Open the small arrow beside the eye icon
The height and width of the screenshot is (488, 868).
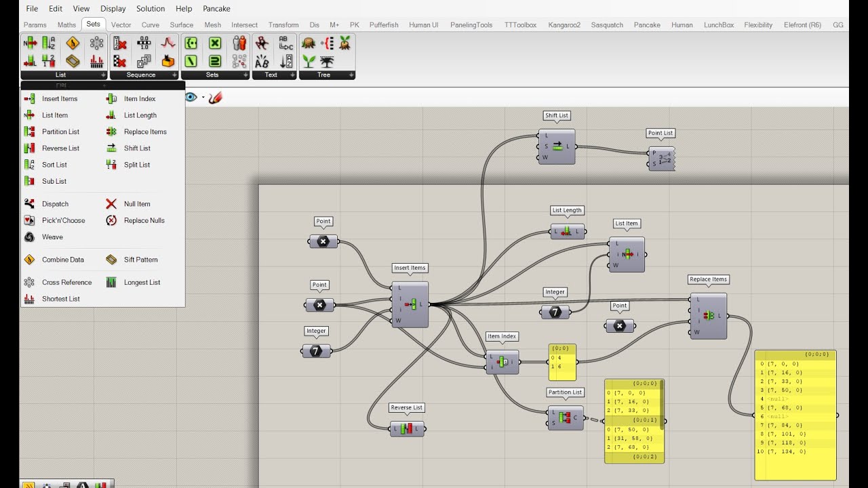pyautogui.click(x=203, y=98)
